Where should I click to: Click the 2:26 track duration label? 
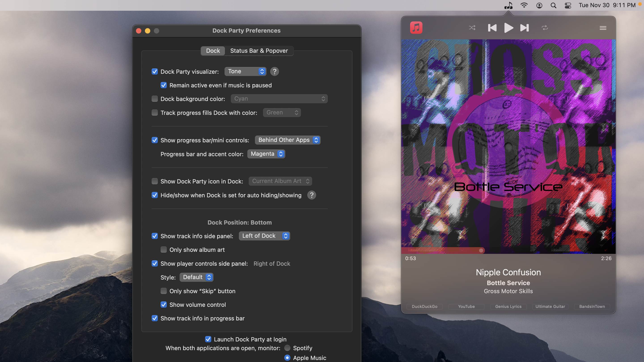606,258
